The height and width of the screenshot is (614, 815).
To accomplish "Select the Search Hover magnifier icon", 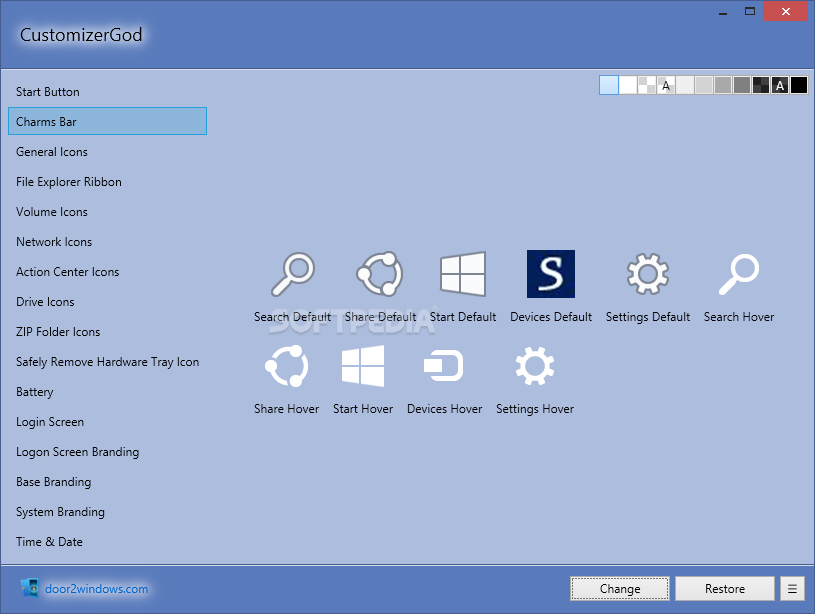I will coord(739,274).
